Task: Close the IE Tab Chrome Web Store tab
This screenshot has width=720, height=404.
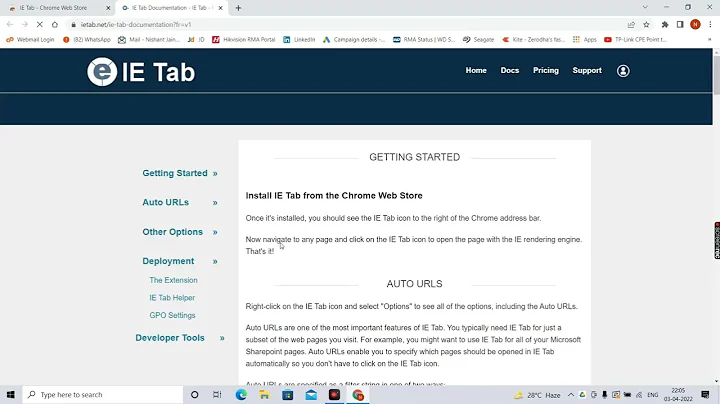Action: coord(108,8)
